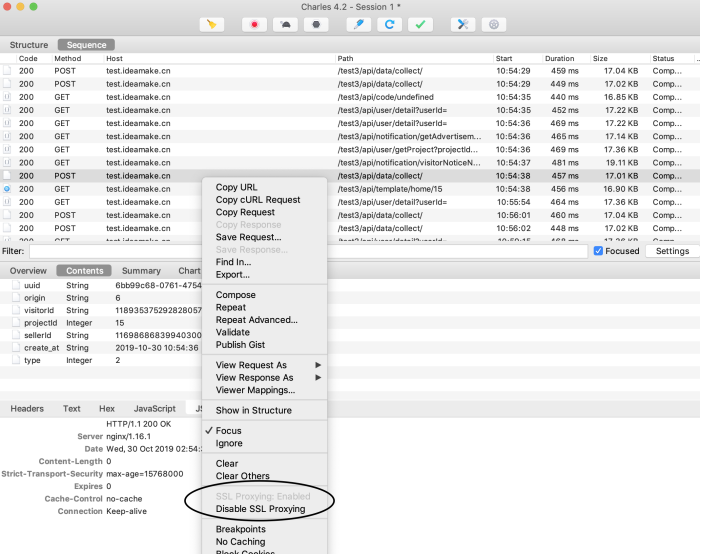The width and height of the screenshot is (702, 554).
Task: Open the Contents tab
Action: [84, 271]
